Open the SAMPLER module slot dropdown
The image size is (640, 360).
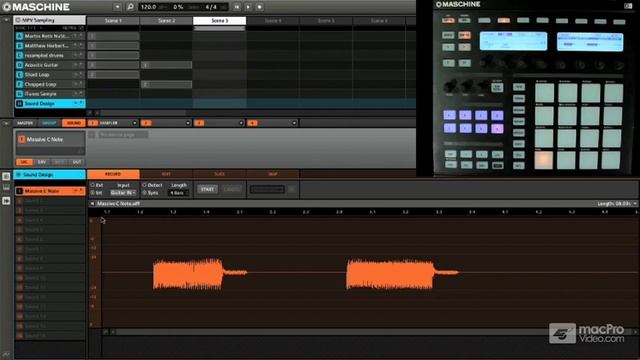(135, 123)
